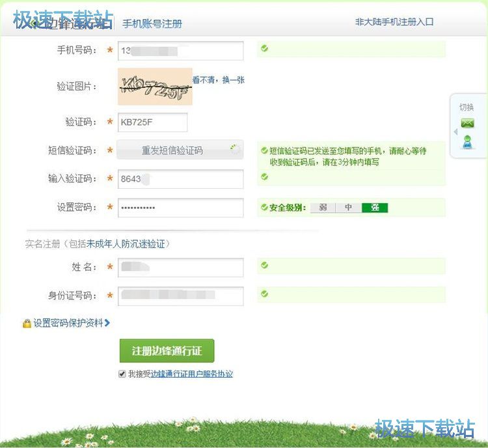488x448 pixels.
Task: Click the gray left arrow on 切换 panel
Action: (455, 132)
